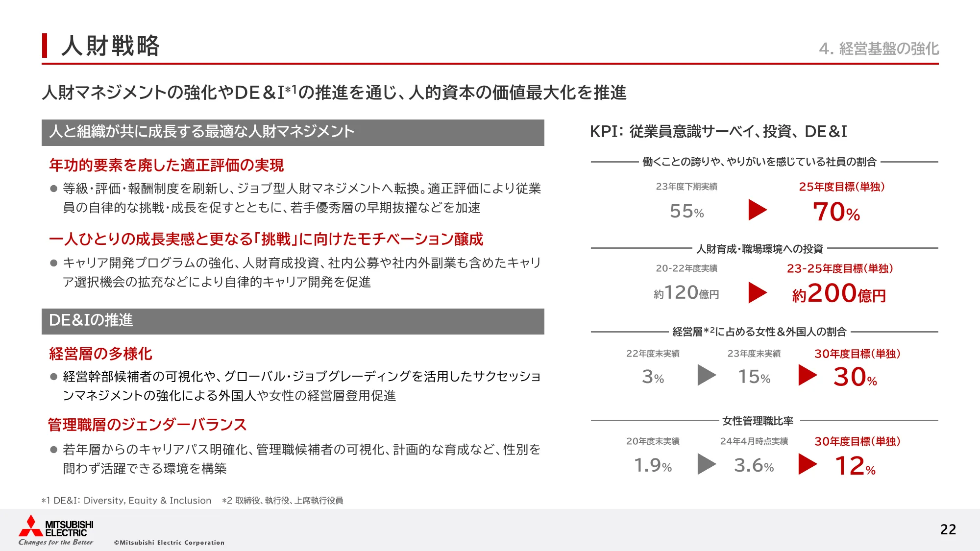Screen dimensions: 980x551
Task: Click the red 30% value
Action: coord(855,377)
